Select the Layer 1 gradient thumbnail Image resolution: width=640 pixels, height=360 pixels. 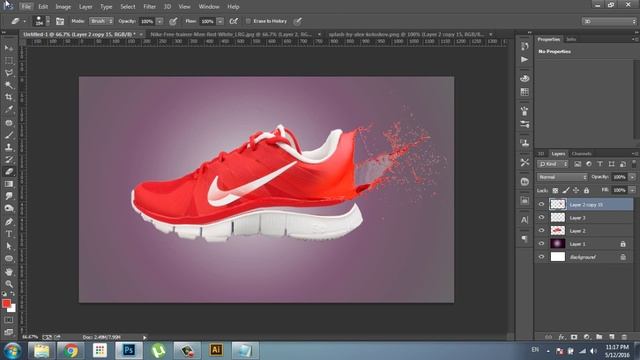[558, 244]
